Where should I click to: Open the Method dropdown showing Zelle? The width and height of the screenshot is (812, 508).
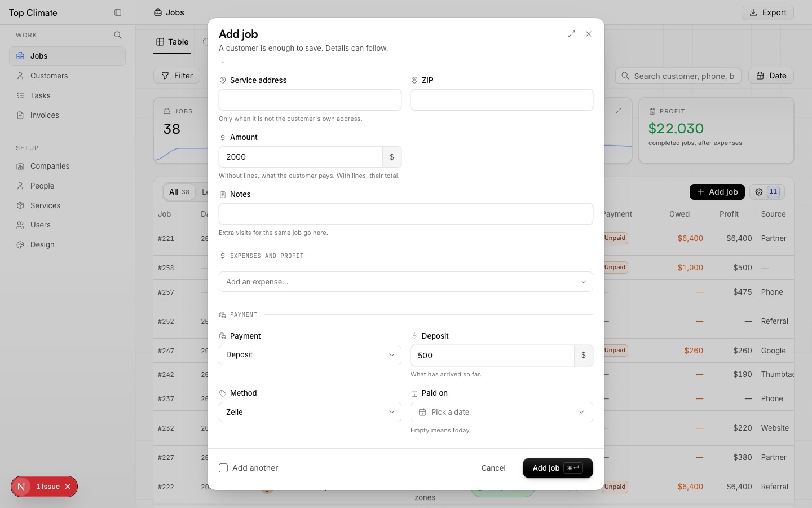[310, 412]
